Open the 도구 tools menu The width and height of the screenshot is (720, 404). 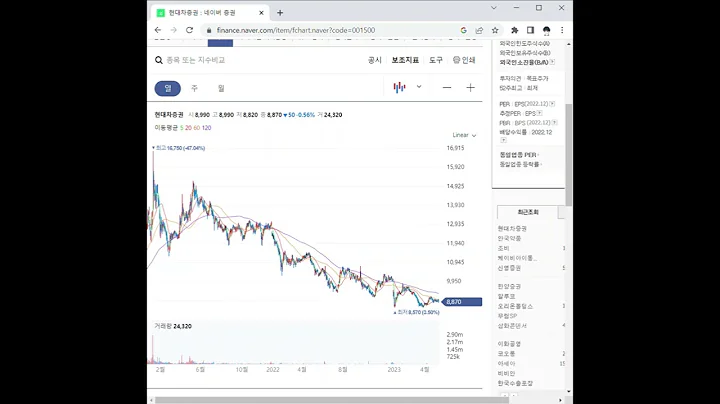click(436, 60)
